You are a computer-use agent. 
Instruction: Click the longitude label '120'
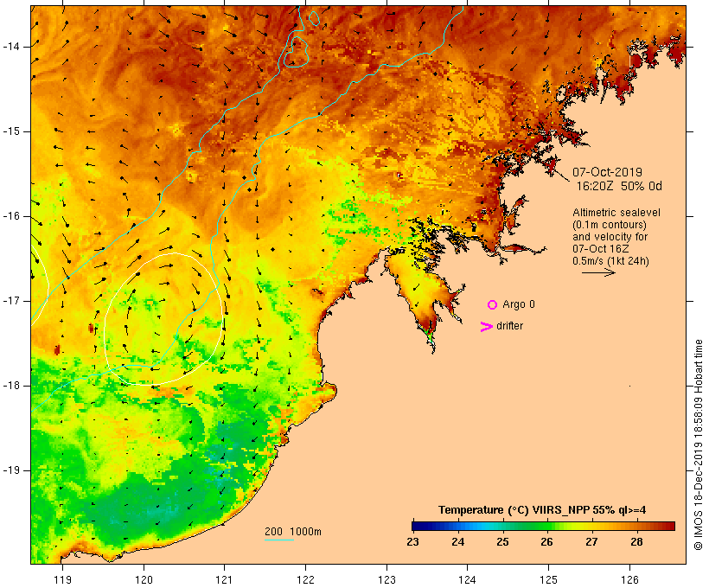point(144,580)
